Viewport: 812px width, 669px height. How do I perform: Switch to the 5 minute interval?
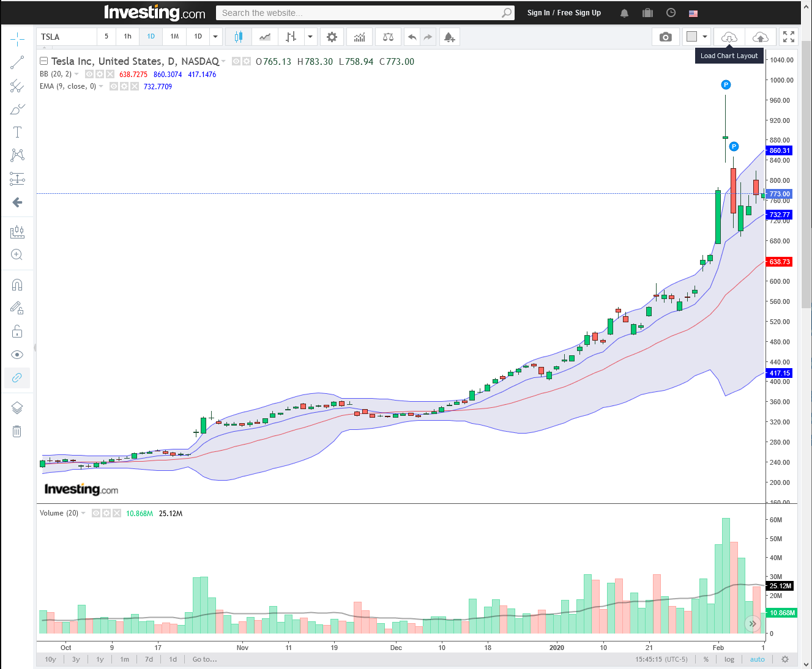(106, 37)
